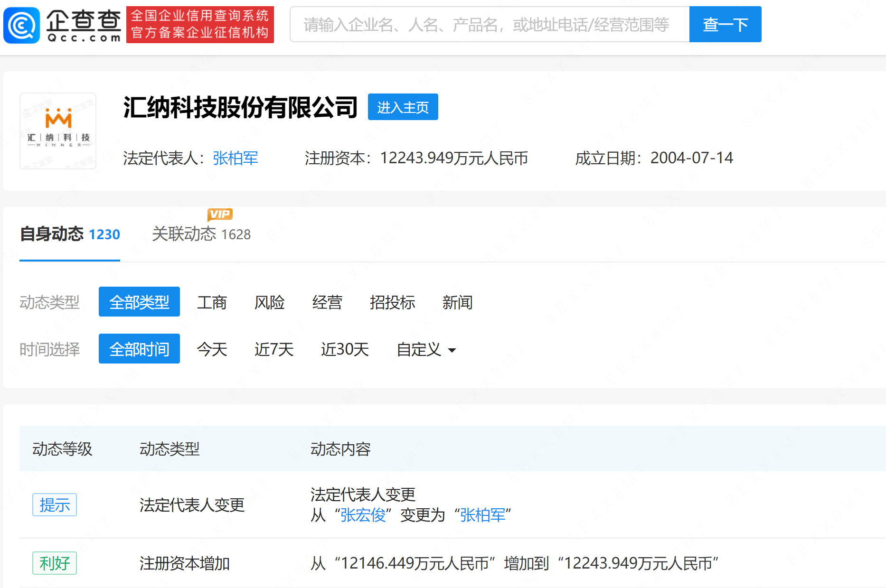
Task: Select the 全部类型 filter
Action: coord(139,302)
